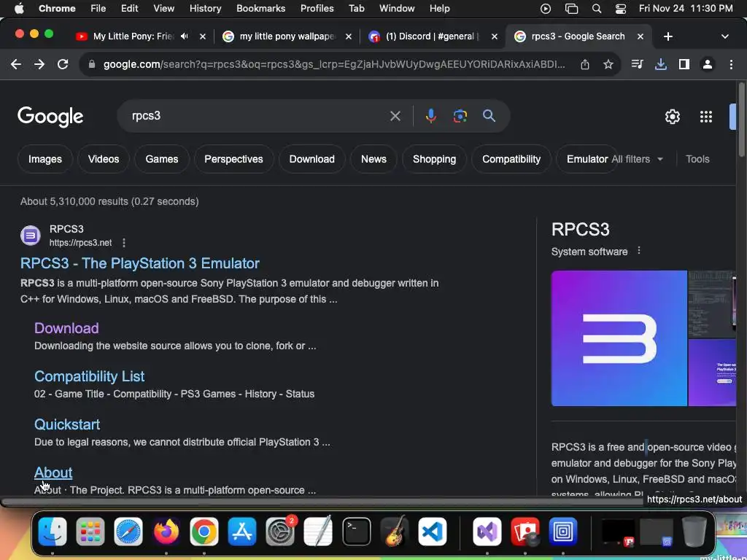Image resolution: width=747 pixels, height=560 pixels.
Task: Expand the All filters dropdown
Action: [x=637, y=159]
